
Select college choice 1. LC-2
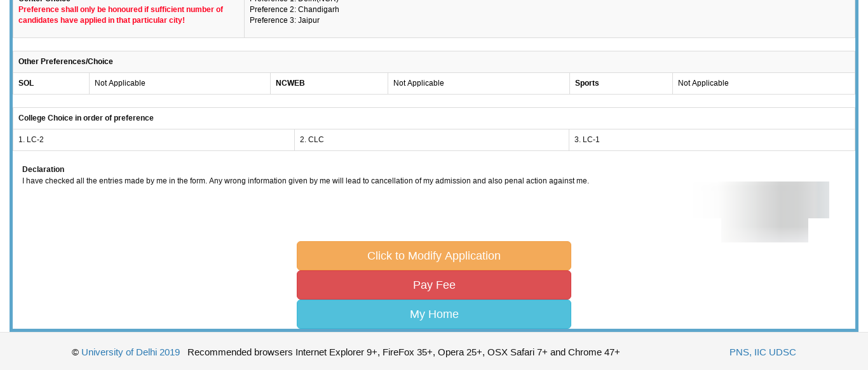tap(154, 140)
